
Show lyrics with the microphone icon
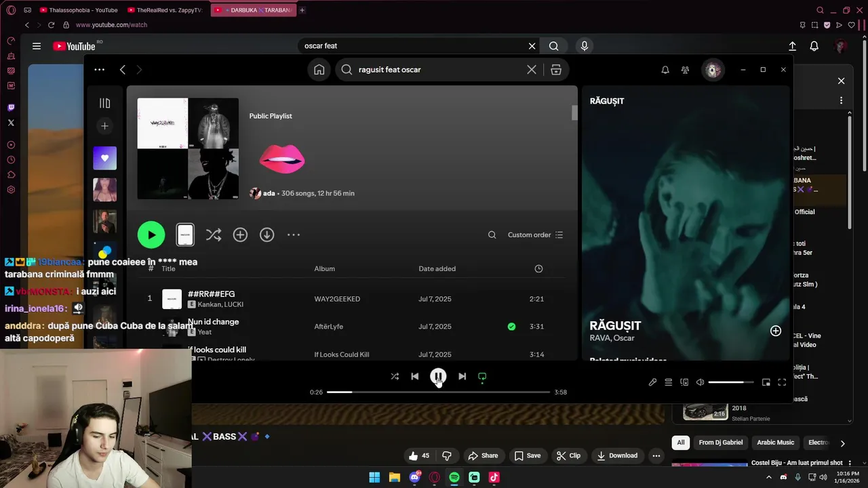(652, 382)
